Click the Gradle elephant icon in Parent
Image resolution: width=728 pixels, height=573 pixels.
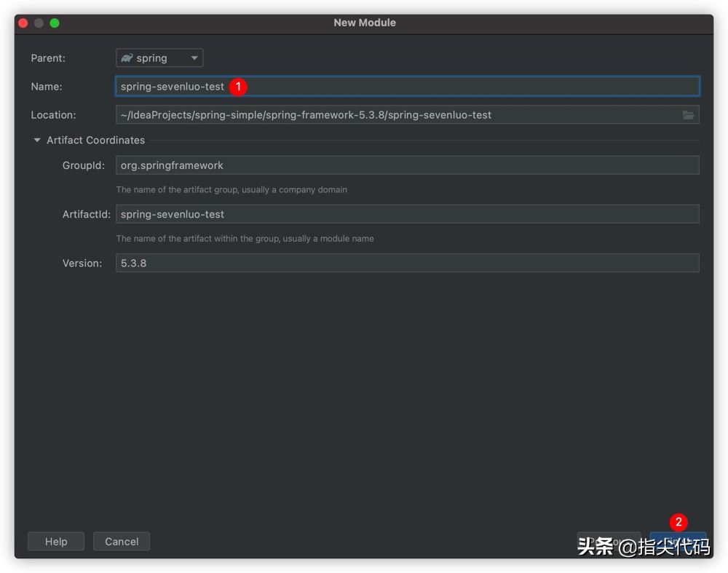click(x=127, y=58)
